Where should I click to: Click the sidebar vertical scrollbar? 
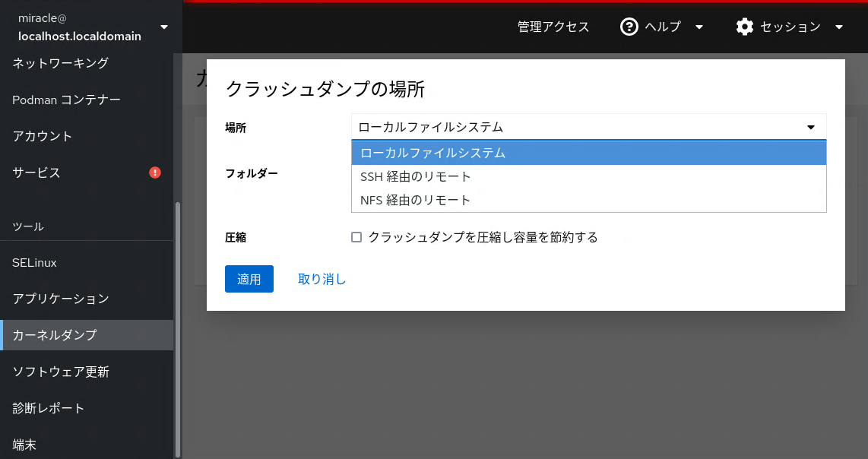pos(178,327)
